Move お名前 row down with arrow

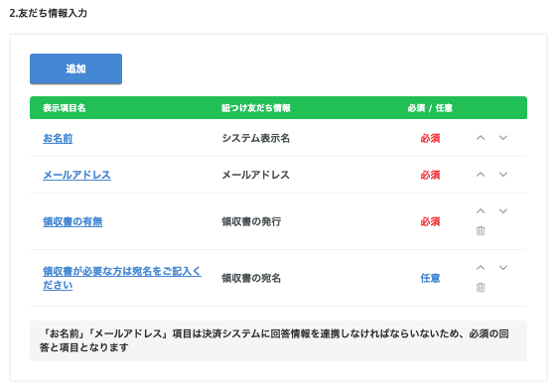tap(503, 138)
